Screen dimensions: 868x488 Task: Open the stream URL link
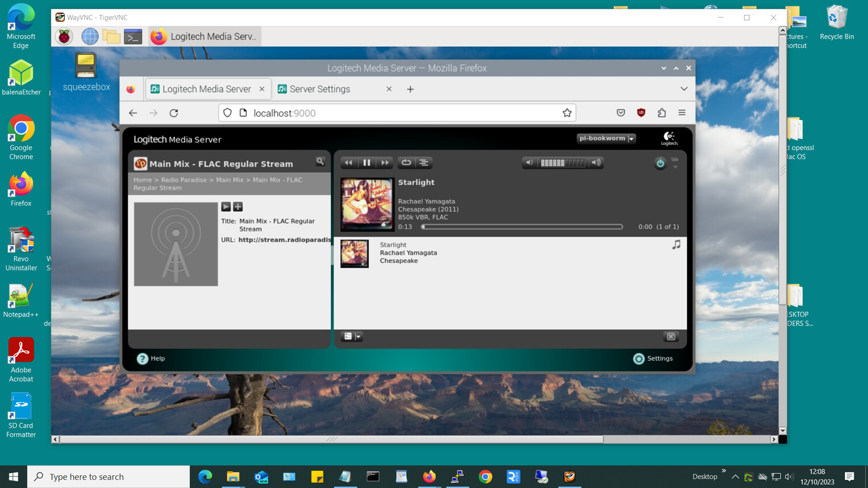click(285, 240)
